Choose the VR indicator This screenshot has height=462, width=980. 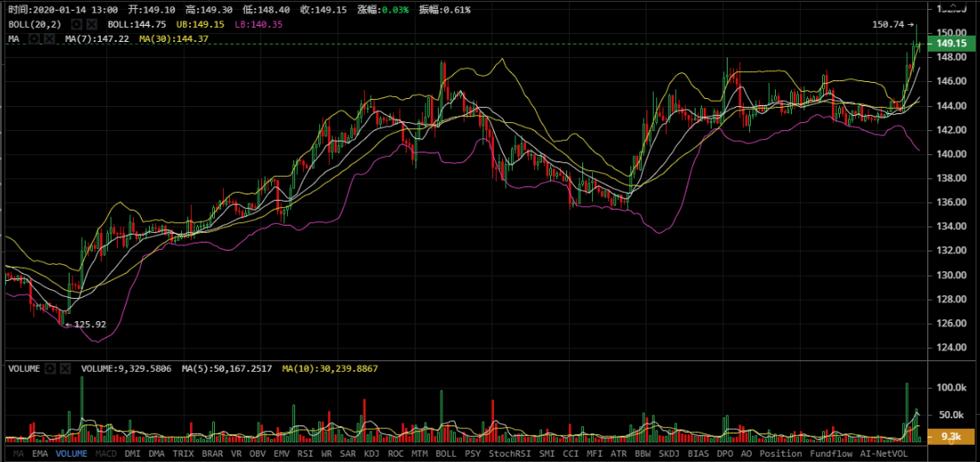tap(236, 454)
